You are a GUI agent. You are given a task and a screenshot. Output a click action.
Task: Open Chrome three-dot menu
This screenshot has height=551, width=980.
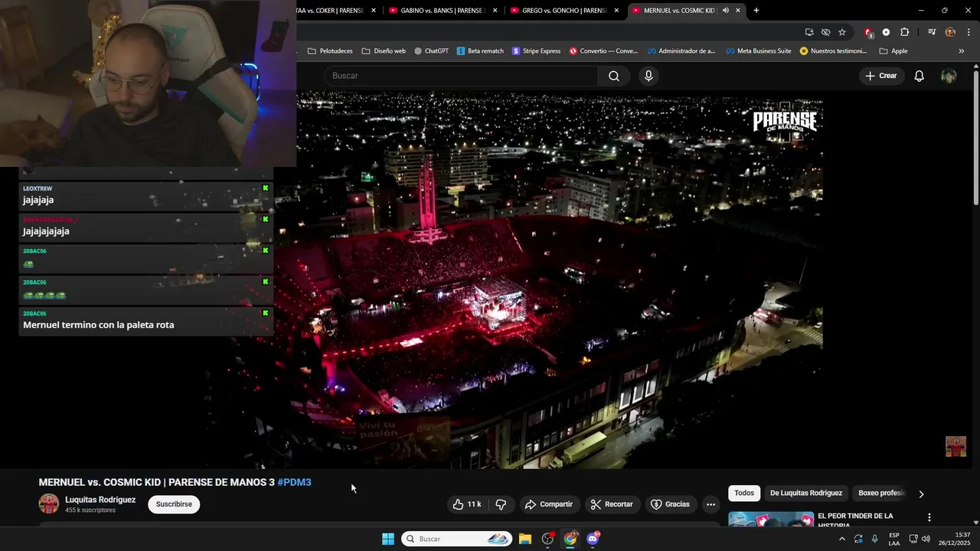tap(969, 32)
